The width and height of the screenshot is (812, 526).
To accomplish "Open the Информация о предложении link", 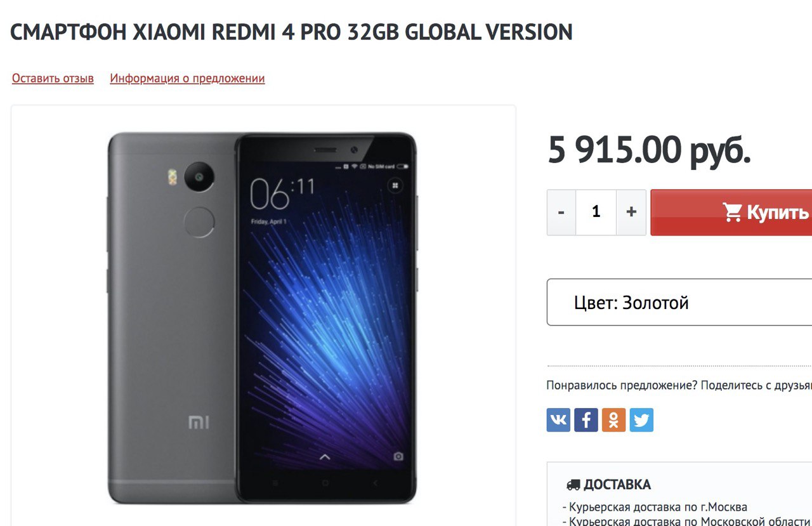I will click(187, 79).
